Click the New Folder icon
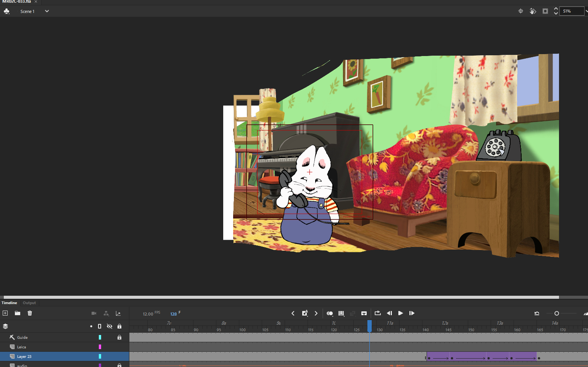588x367 pixels. [x=18, y=313]
